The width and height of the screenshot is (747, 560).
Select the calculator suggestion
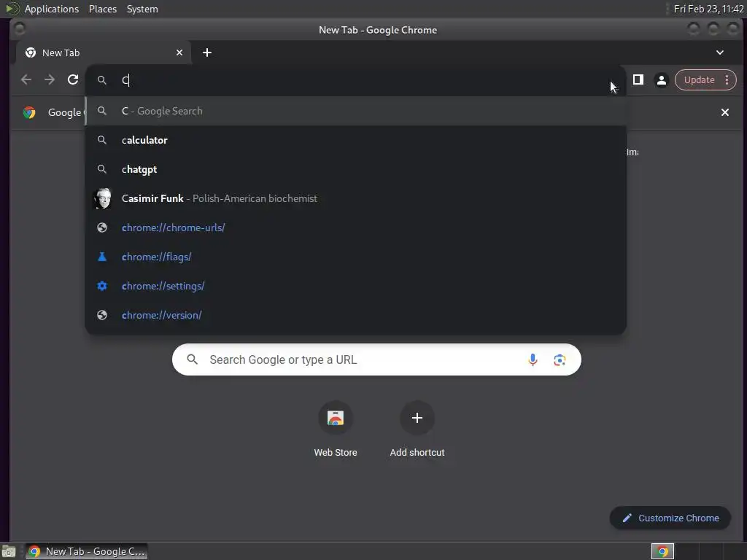[355, 140]
